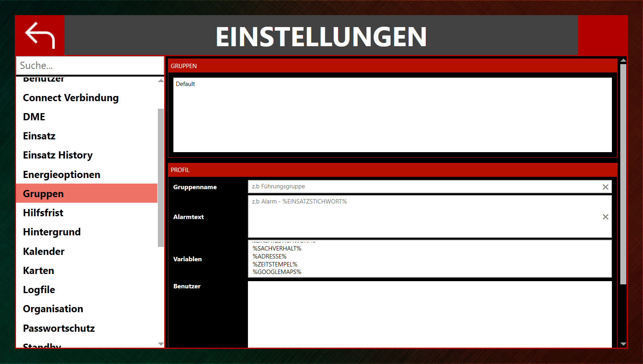Open the Karten settings section
Screen dimensions: 643x364
pyautogui.click(x=38, y=270)
